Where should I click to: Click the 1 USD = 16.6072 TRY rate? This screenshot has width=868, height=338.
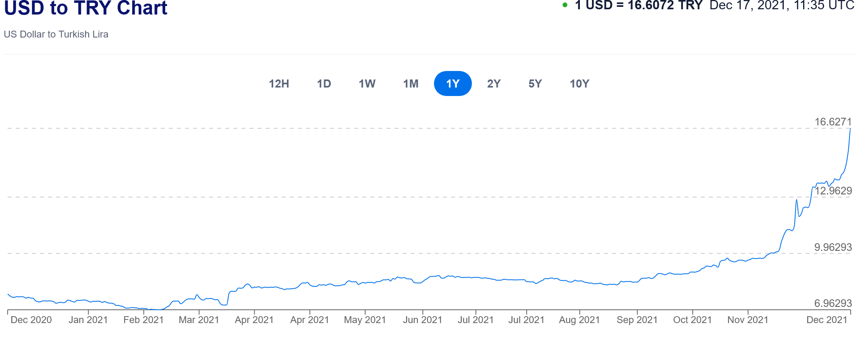638,6
